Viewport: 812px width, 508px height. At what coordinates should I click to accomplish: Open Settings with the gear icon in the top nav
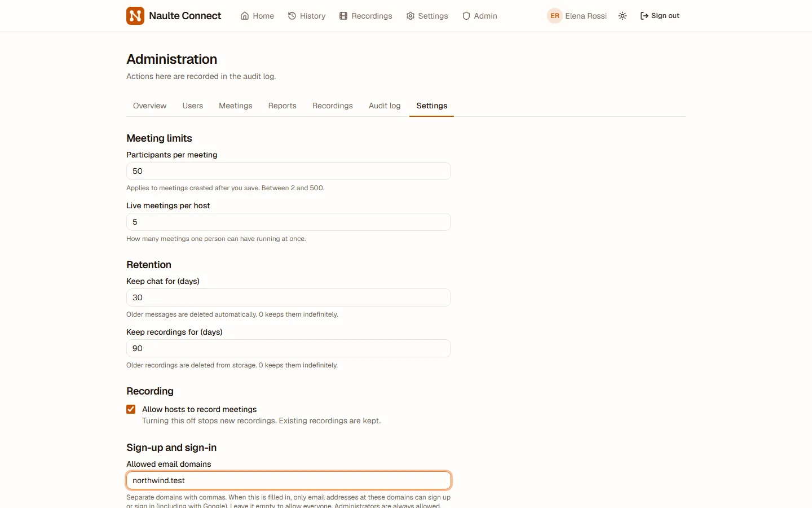tap(427, 16)
